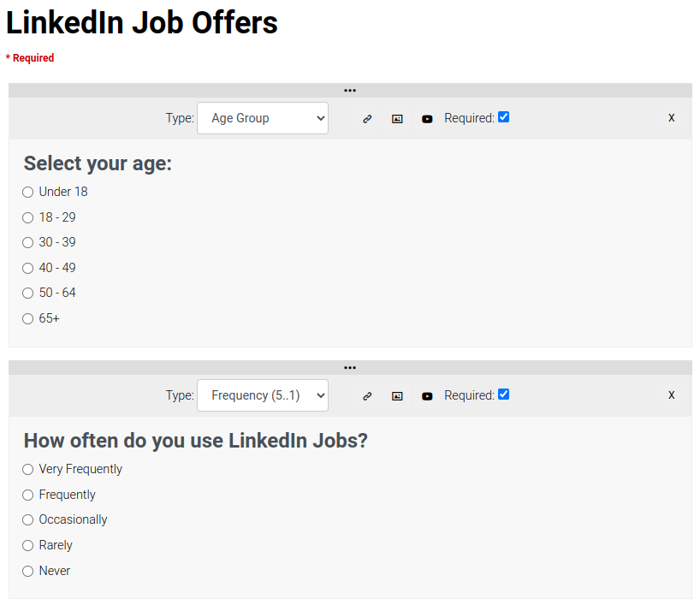This screenshot has height=611, width=700.
Task: Click link icon in Age Group question
Action: point(367,119)
